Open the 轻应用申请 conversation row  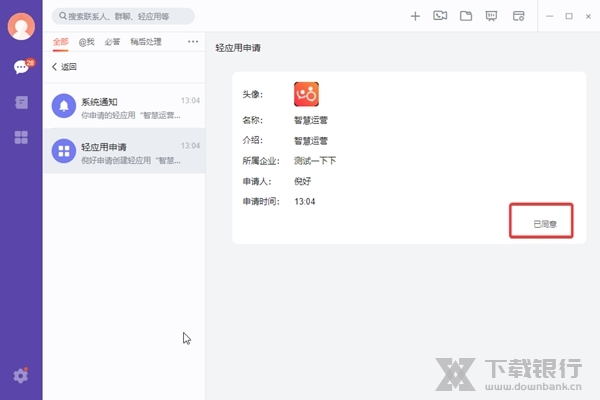[x=124, y=151]
